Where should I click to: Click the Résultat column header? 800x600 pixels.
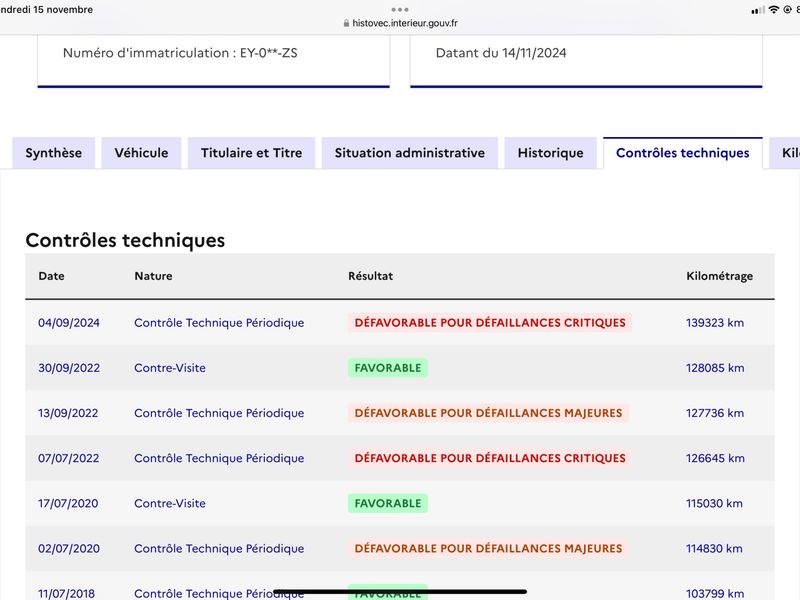(370, 276)
